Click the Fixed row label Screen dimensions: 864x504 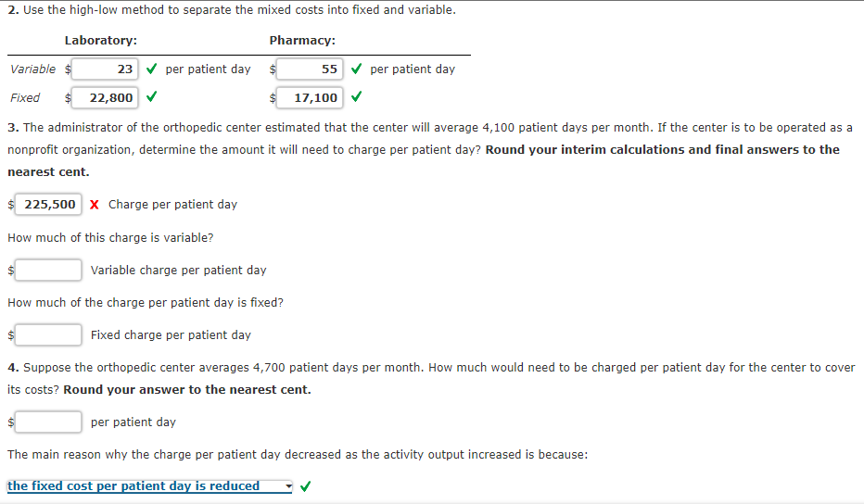pyautogui.click(x=25, y=97)
